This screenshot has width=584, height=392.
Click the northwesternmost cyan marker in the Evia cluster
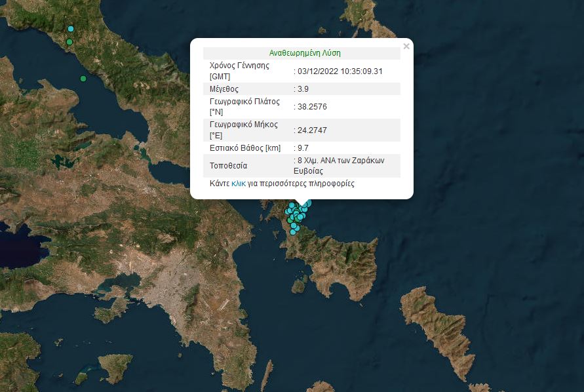tap(291, 206)
